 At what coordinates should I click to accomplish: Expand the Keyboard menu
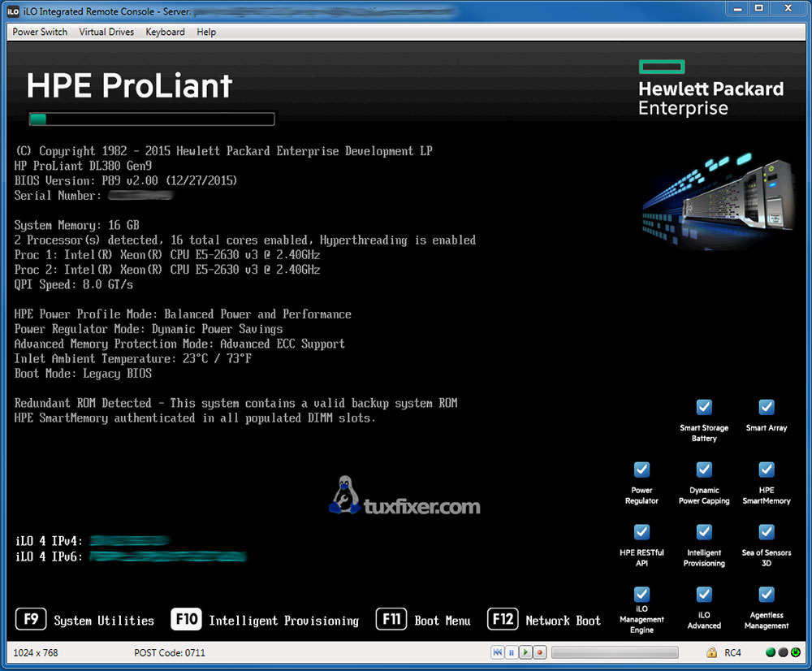click(165, 32)
